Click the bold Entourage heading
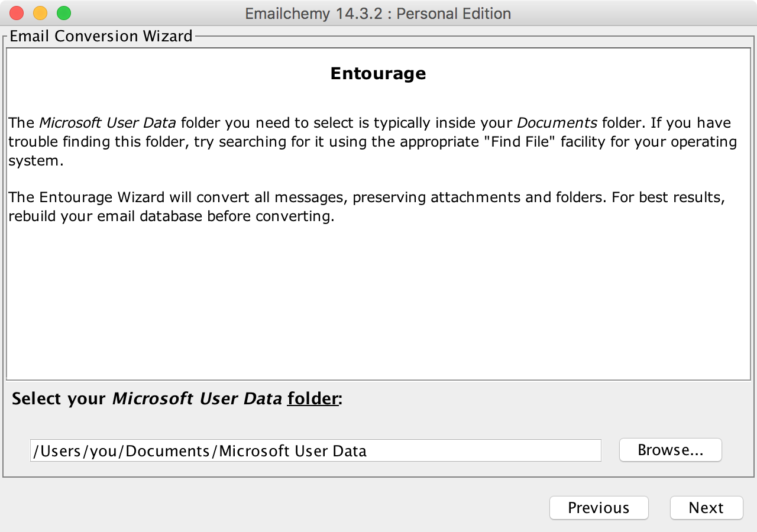Screen dimensions: 757x532 (x=378, y=73)
